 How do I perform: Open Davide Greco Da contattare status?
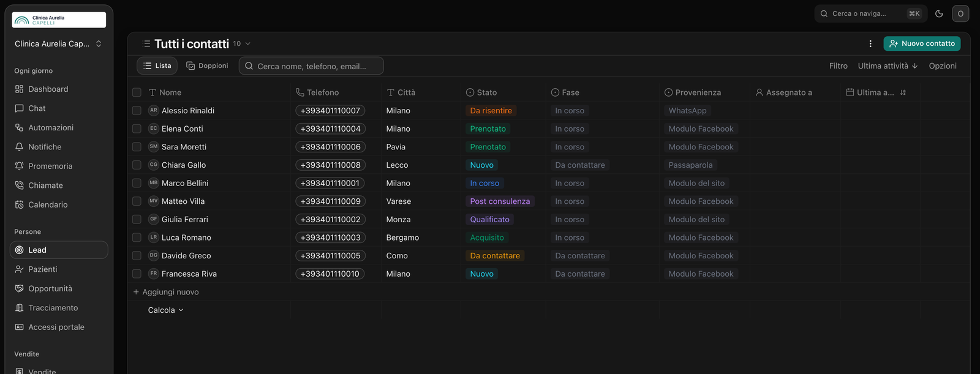[x=495, y=256]
